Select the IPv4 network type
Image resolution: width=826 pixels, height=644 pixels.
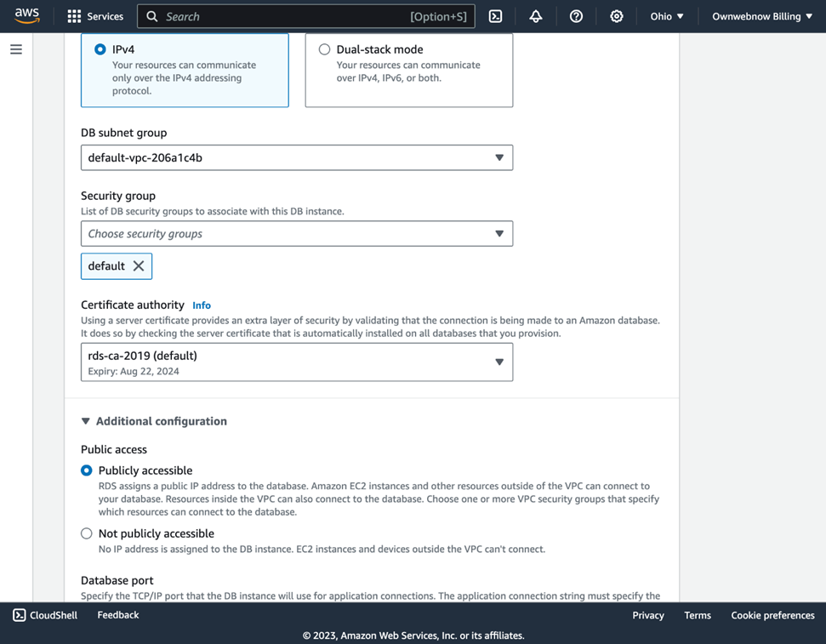click(100, 49)
